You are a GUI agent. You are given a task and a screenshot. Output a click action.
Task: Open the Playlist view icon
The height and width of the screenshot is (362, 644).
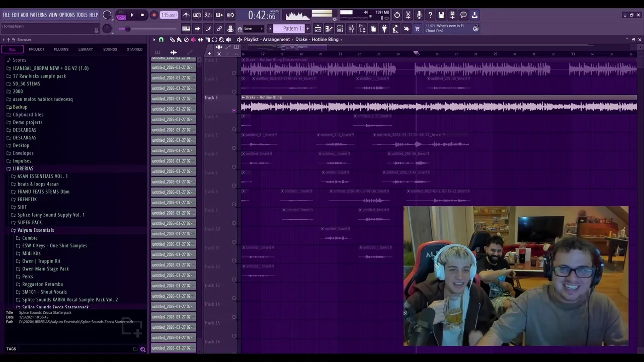pyautogui.click(x=318, y=29)
